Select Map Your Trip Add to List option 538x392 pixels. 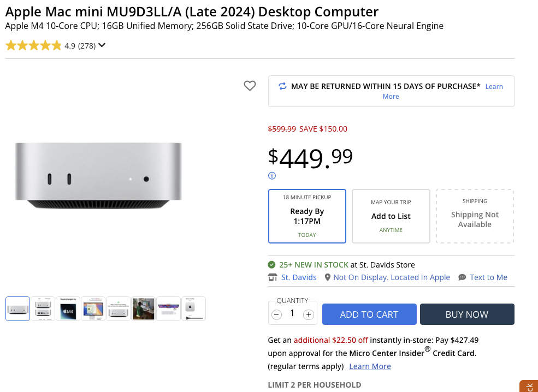(391, 216)
